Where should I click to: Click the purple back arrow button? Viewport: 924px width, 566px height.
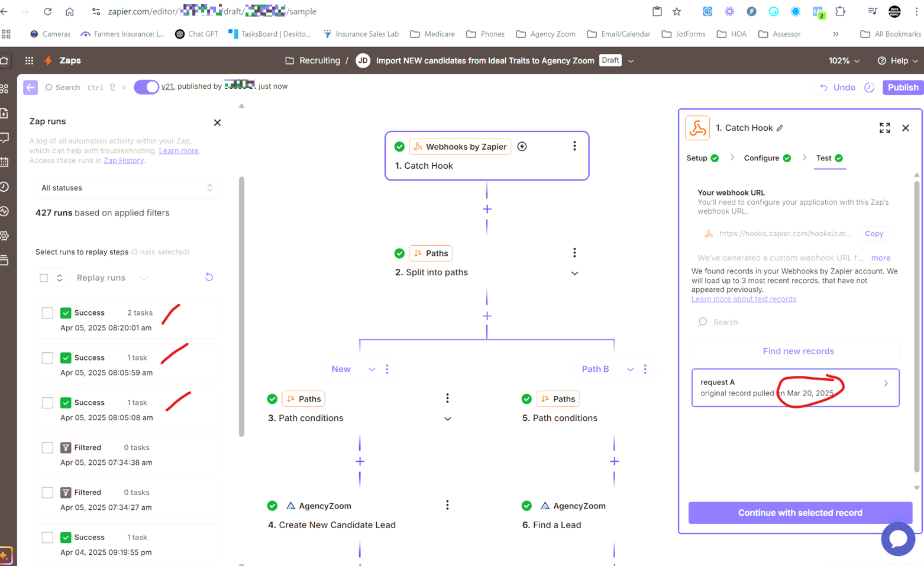[30, 87]
